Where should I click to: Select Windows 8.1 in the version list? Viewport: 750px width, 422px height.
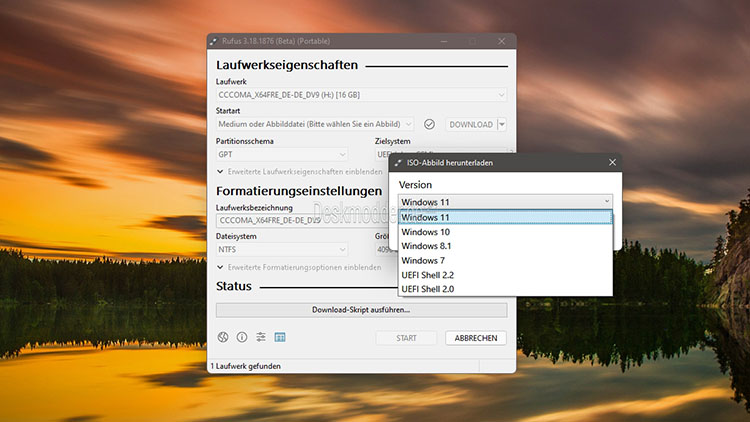pyautogui.click(x=505, y=246)
